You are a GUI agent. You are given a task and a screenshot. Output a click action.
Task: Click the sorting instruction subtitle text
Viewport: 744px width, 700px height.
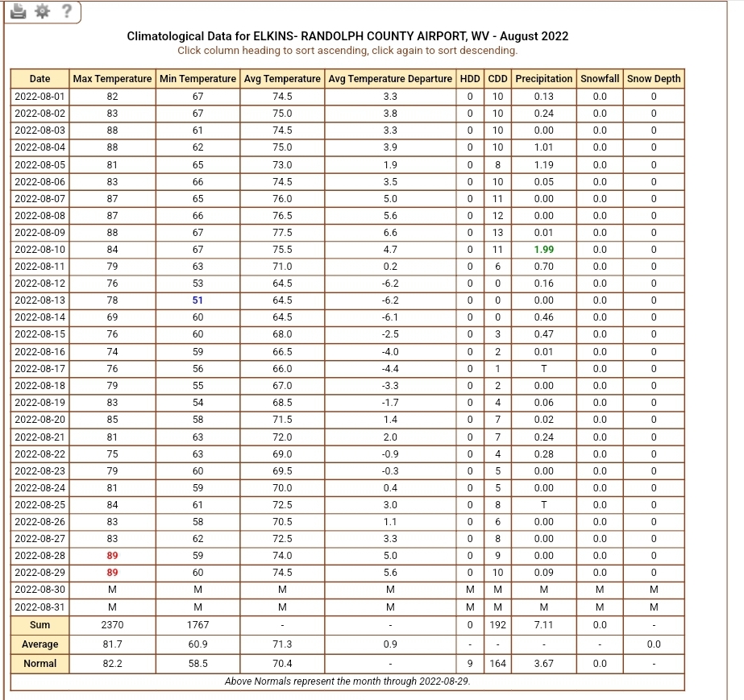click(x=347, y=50)
